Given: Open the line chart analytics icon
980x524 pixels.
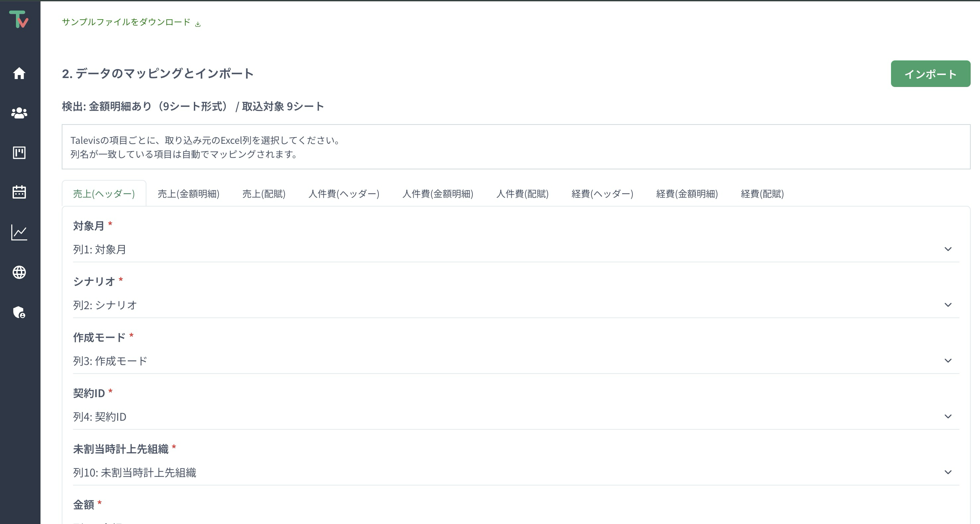Looking at the screenshot, I should (x=19, y=232).
